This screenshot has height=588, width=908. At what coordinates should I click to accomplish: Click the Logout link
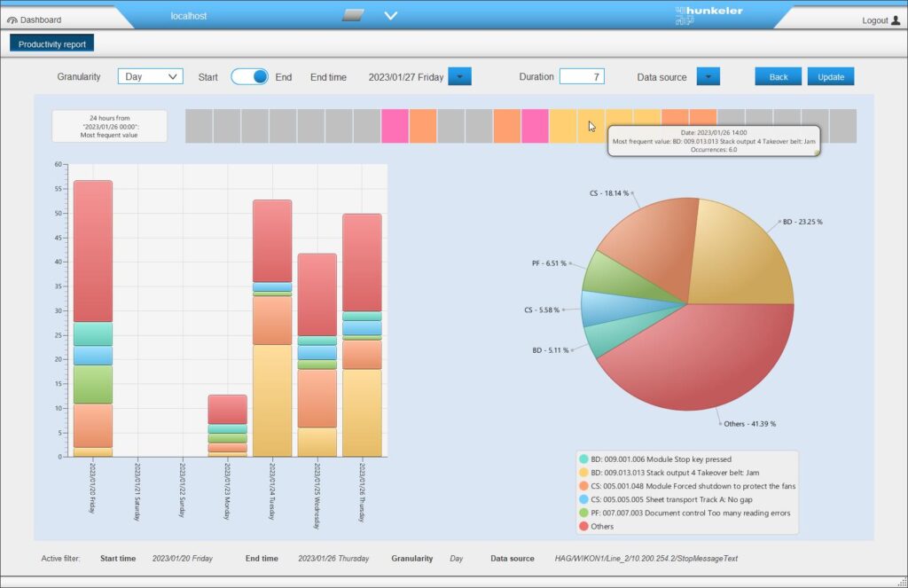click(x=874, y=20)
